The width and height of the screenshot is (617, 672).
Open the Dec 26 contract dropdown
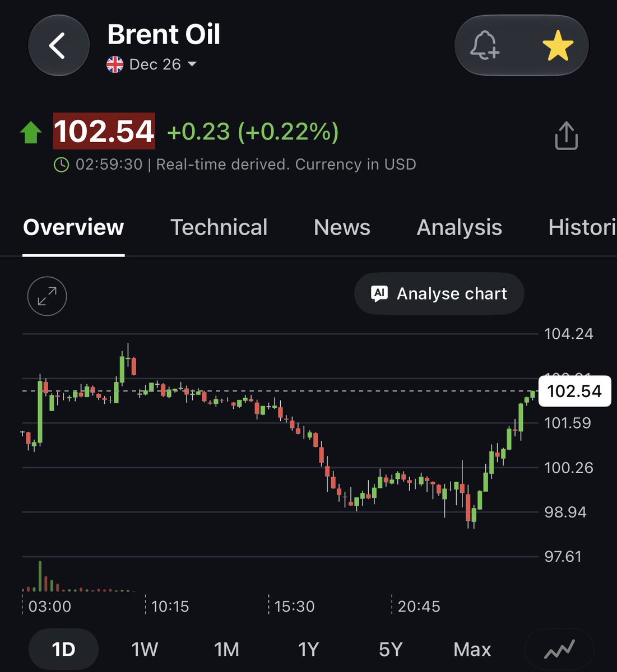(163, 64)
